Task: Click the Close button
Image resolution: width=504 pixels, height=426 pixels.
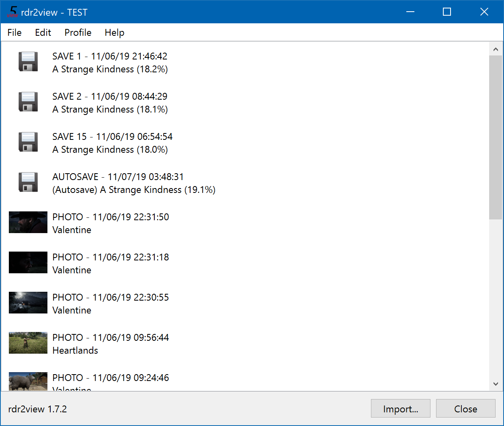Action: pos(465,408)
